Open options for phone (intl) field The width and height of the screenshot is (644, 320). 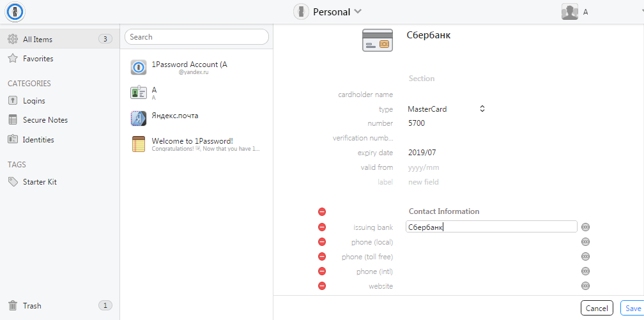[x=585, y=271]
